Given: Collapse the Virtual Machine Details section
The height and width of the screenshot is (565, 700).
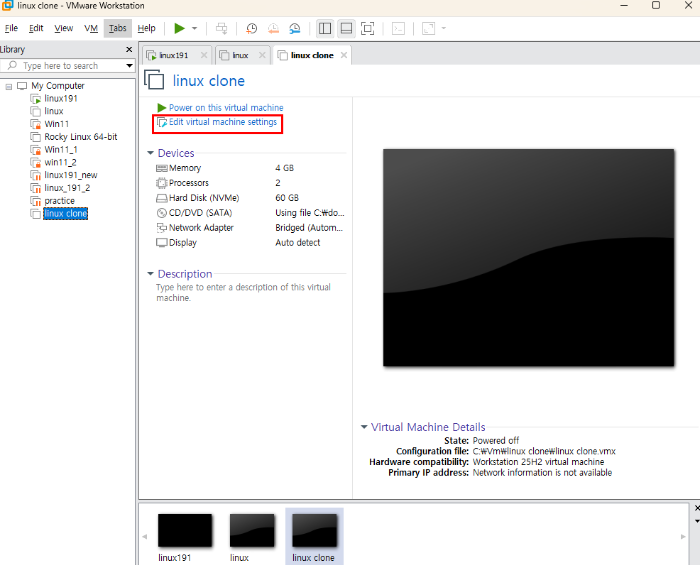Looking at the screenshot, I should (x=364, y=428).
